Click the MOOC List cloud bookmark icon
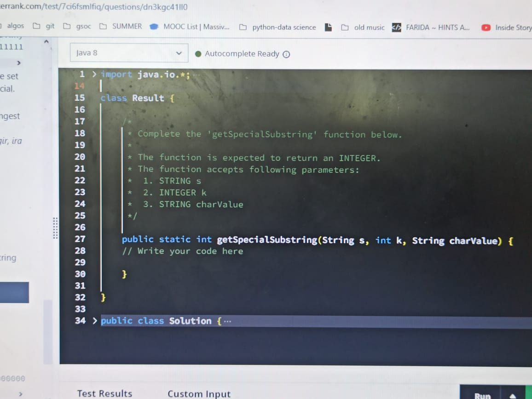 (154, 27)
